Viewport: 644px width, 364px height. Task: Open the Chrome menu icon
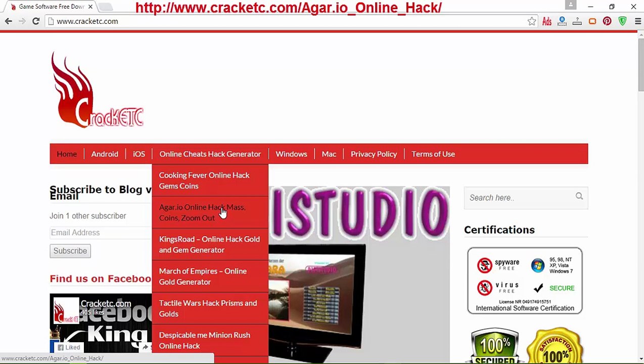point(637,21)
